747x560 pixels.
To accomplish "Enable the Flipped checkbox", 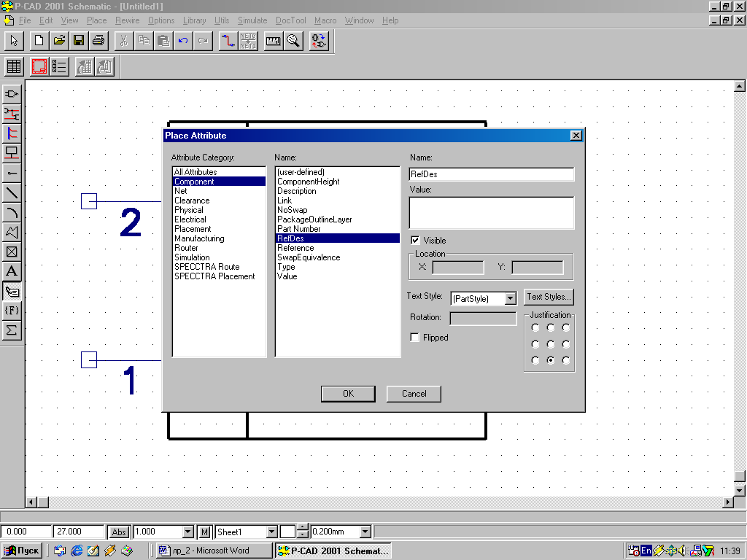I will click(x=415, y=337).
